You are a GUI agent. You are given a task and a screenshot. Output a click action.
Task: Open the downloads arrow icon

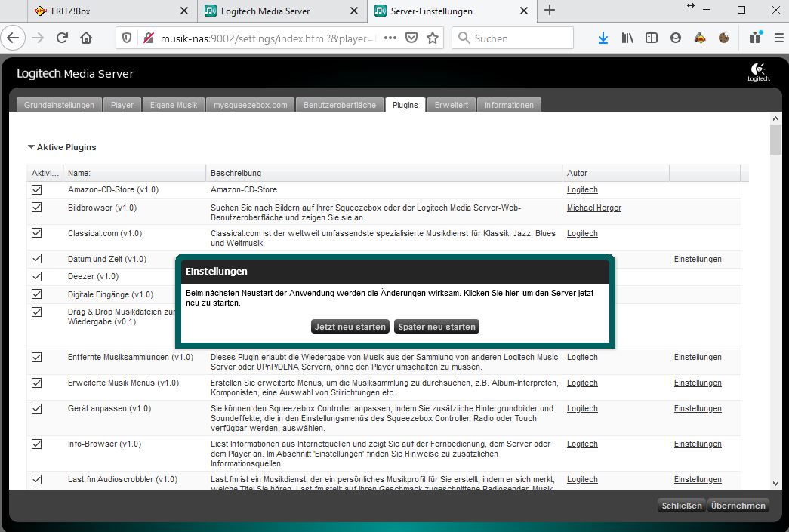(x=603, y=38)
